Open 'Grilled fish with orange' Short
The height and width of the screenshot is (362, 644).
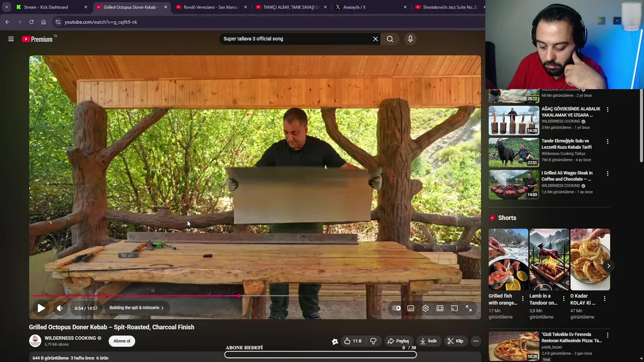(x=508, y=259)
